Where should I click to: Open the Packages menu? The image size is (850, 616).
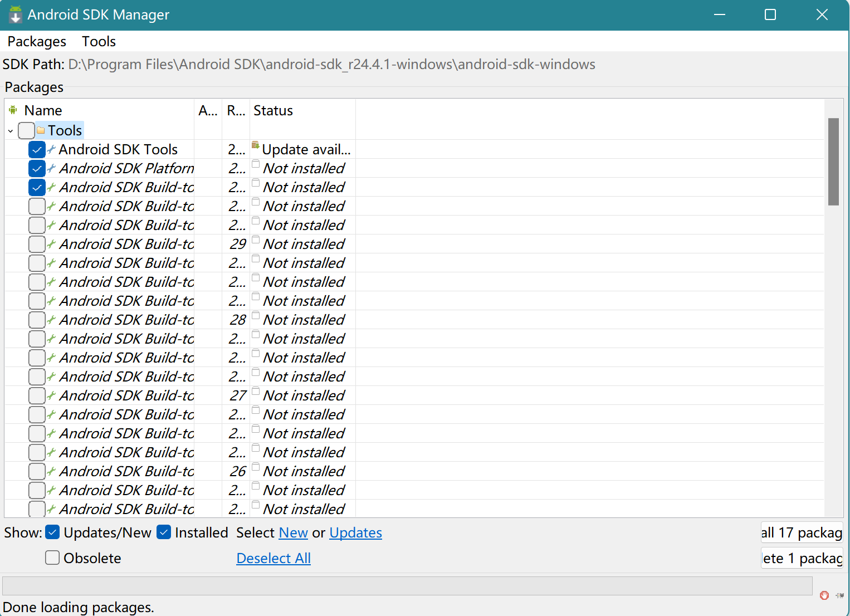pyautogui.click(x=36, y=41)
